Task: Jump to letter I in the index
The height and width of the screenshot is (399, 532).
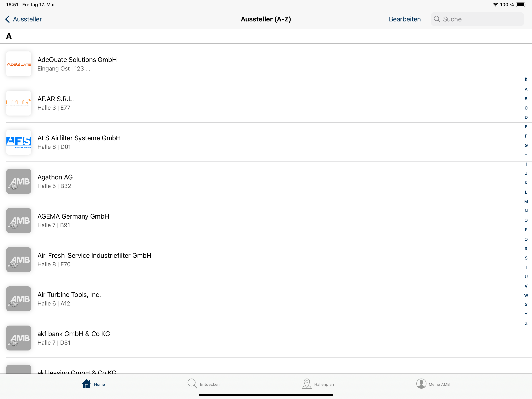Action: (526, 164)
